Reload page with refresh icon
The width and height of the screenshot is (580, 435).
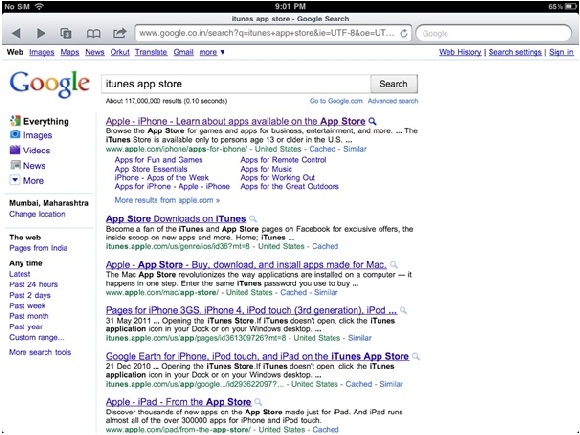coord(404,34)
